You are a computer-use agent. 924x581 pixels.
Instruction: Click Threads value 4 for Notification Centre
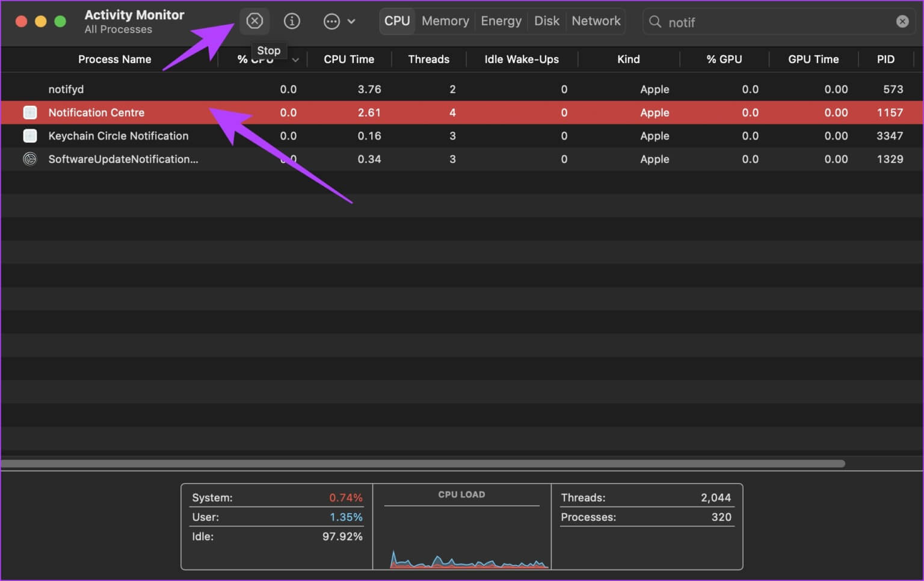click(x=452, y=112)
